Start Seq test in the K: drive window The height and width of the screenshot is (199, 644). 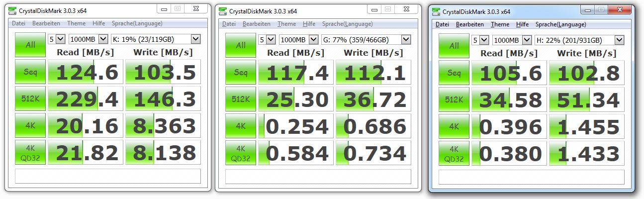click(x=30, y=72)
